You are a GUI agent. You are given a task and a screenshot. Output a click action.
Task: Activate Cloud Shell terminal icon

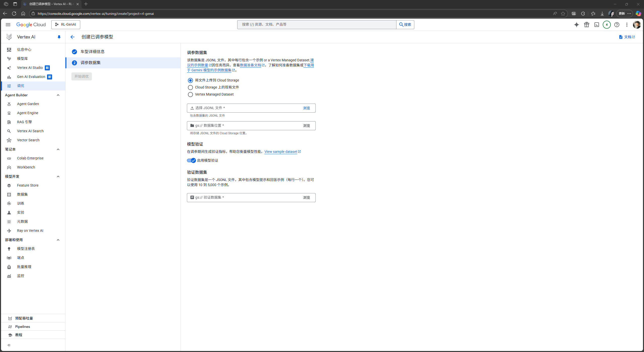pyautogui.click(x=596, y=24)
